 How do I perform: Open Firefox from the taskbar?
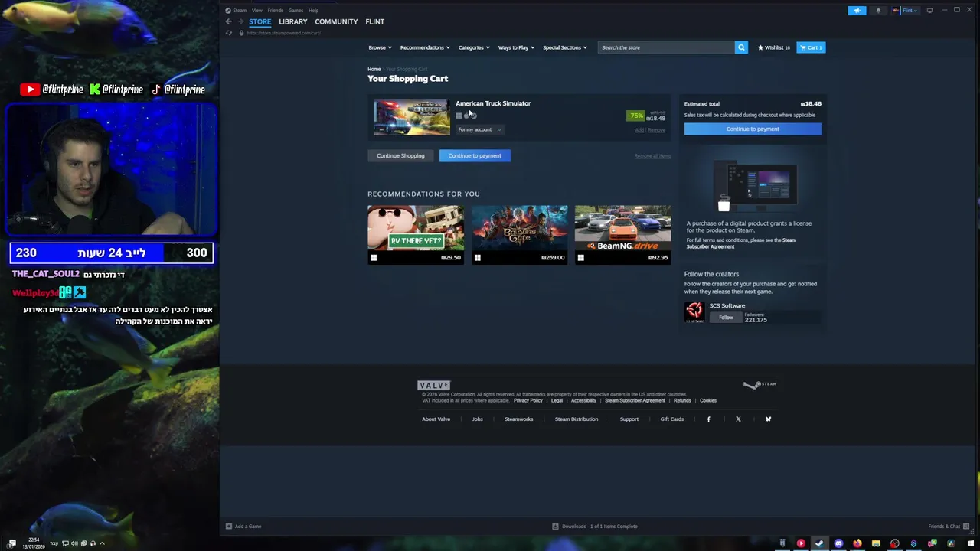pos(857,543)
